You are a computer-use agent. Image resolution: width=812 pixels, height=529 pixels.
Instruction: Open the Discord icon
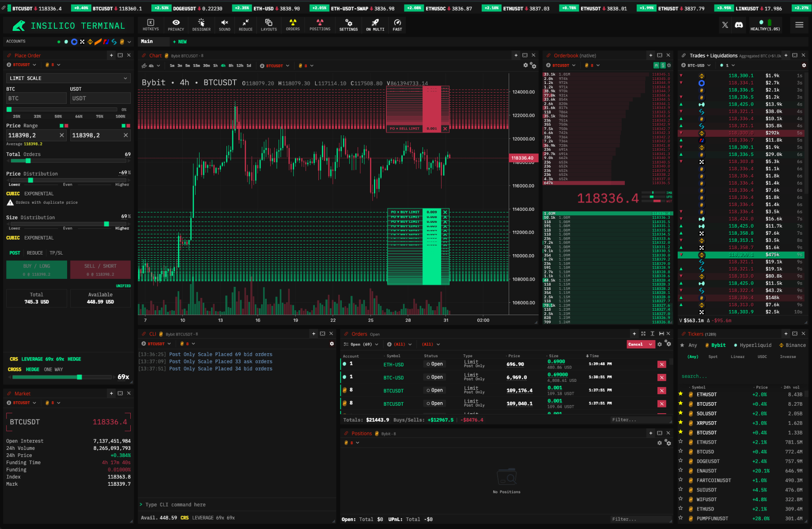739,25
